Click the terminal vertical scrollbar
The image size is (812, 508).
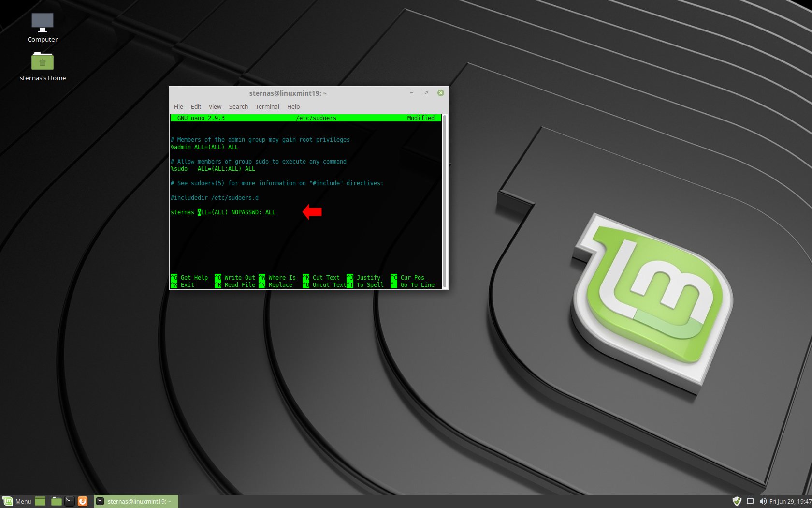click(x=444, y=201)
